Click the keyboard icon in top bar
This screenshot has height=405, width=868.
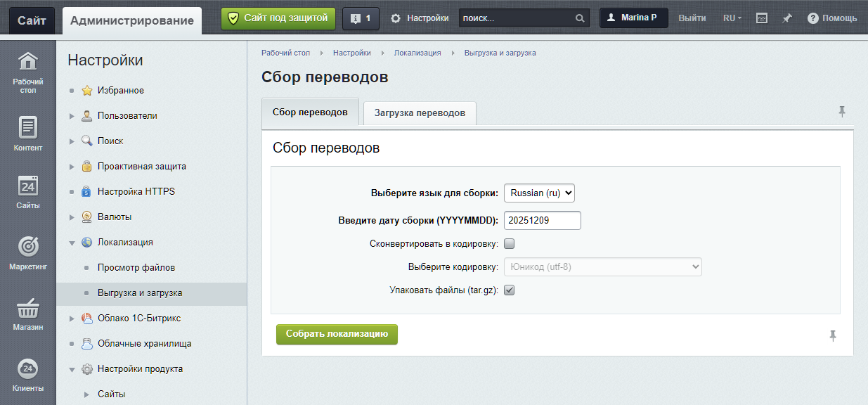(x=762, y=18)
